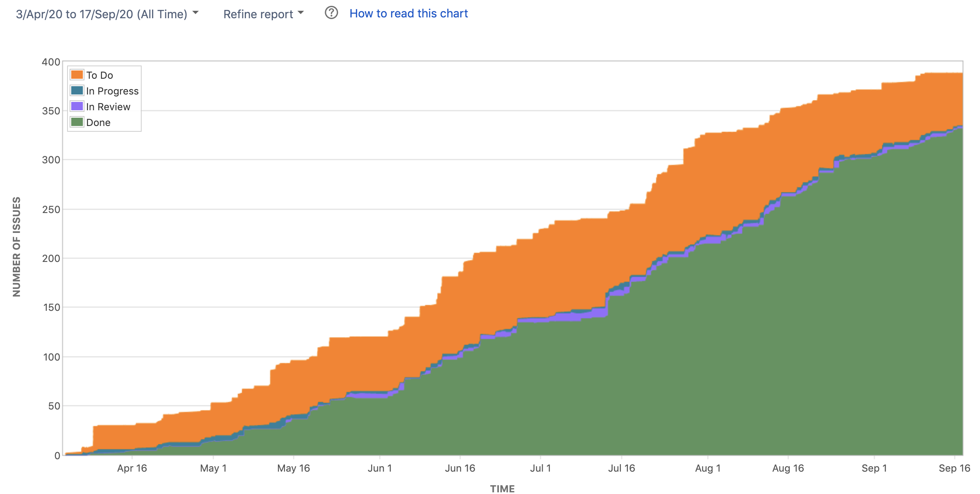The image size is (980, 494).
Task: Click the 'To Do' legend label
Action: click(x=99, y=75)
